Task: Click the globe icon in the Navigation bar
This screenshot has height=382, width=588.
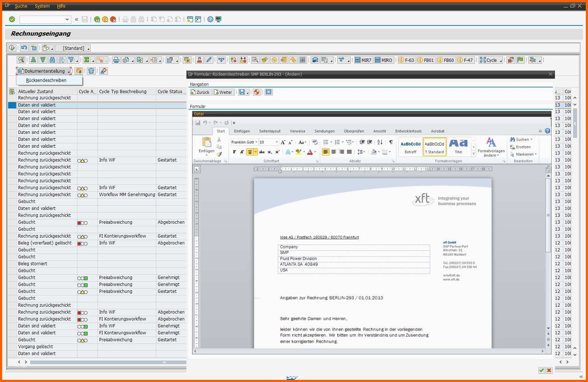Action: pos(257,92)
